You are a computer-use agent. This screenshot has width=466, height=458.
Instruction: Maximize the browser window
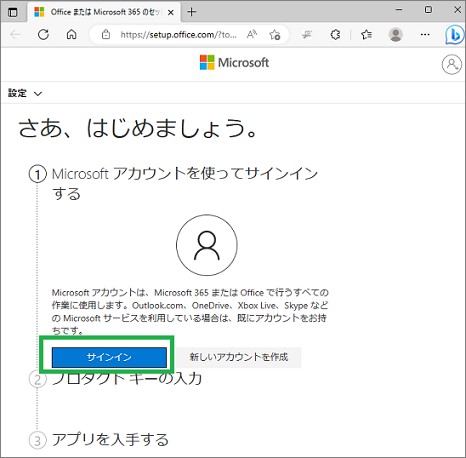(x=428, y=10)
